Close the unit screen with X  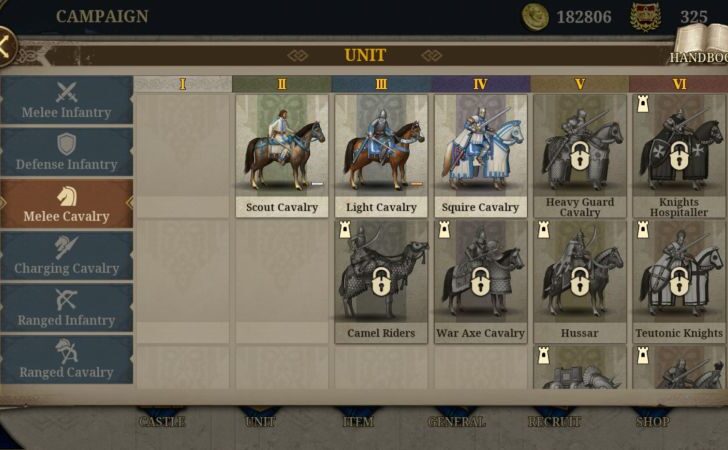pyautogui.click(x=6, y=46)
